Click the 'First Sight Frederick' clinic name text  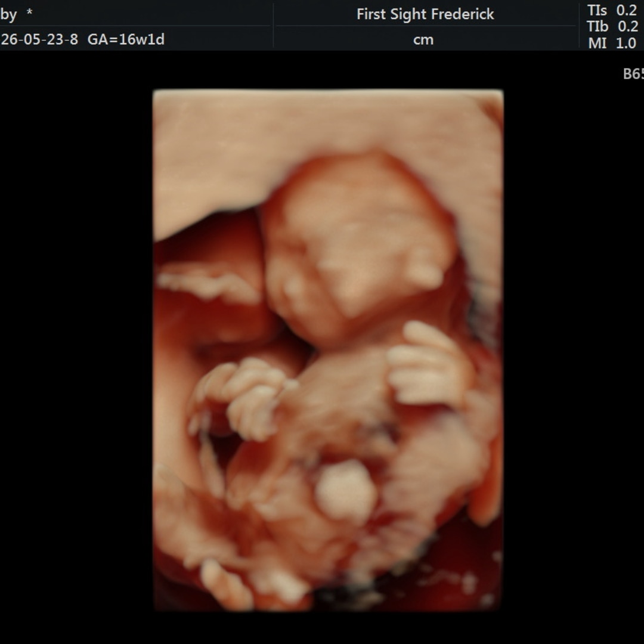pyautogui.click(x=425, y=14)
